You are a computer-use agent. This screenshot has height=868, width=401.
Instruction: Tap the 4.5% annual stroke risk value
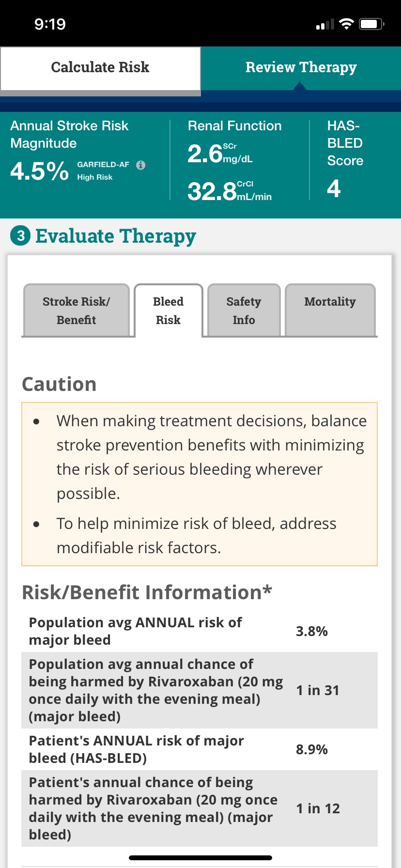(x=39, y=171)
